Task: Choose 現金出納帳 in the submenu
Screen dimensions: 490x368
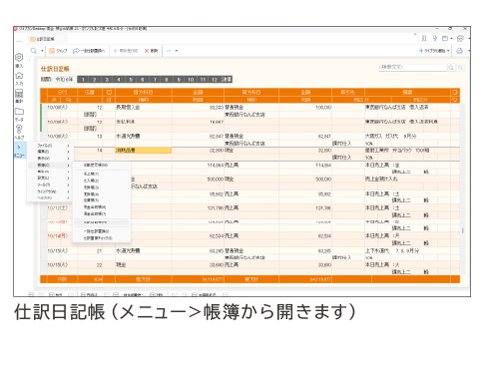Action: click(101, 207)
